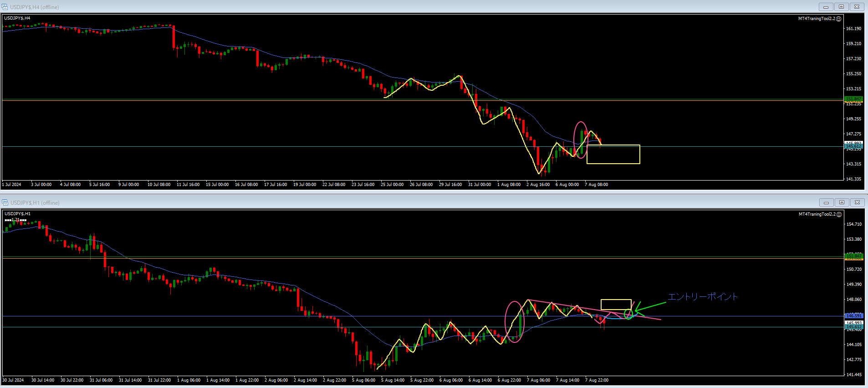Screen dimensions: 868x388
Task: Click the 2 Aug 16:00 label on H4 axis
Action: coord(538,185)
